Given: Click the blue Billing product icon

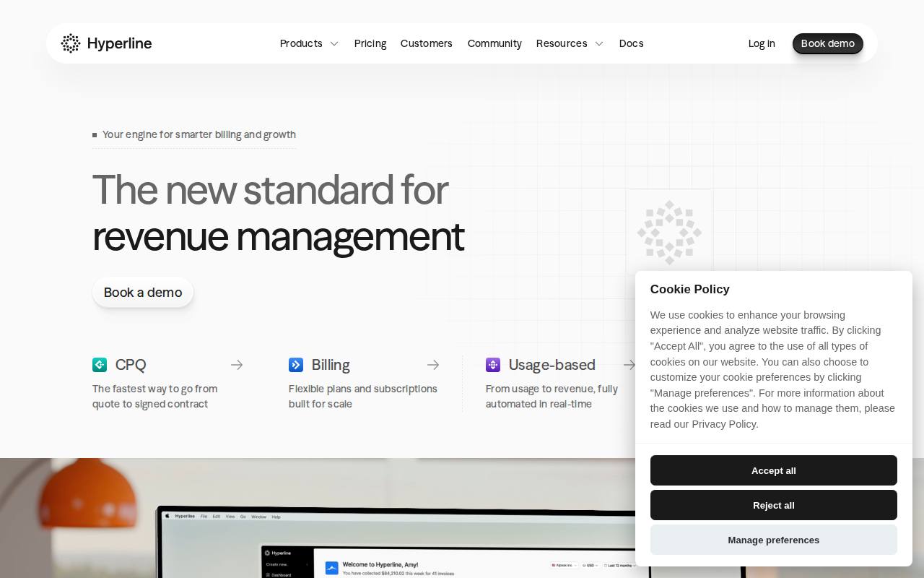Looking at the screenshot, I should point(296,365).
